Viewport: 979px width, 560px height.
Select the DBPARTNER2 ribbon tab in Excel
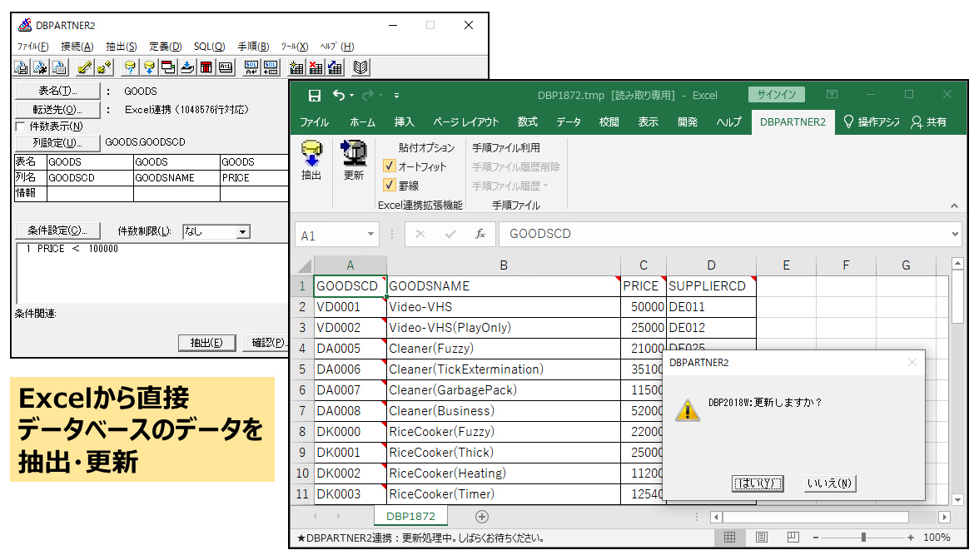pos(793,122)
